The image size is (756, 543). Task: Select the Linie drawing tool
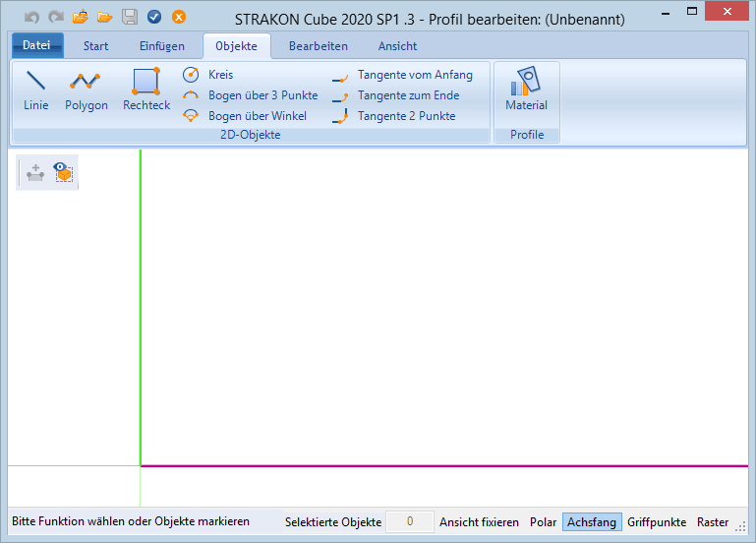click(35, 90)
